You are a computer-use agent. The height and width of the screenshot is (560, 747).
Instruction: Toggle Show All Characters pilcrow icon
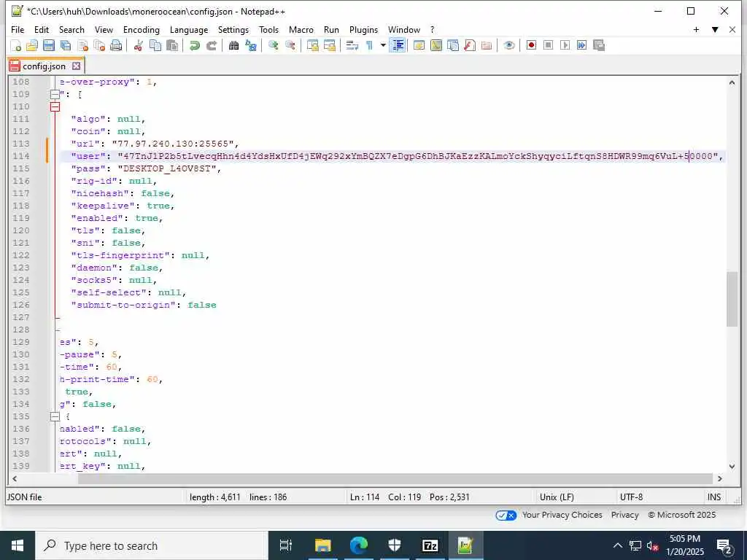tap(369, 45)
